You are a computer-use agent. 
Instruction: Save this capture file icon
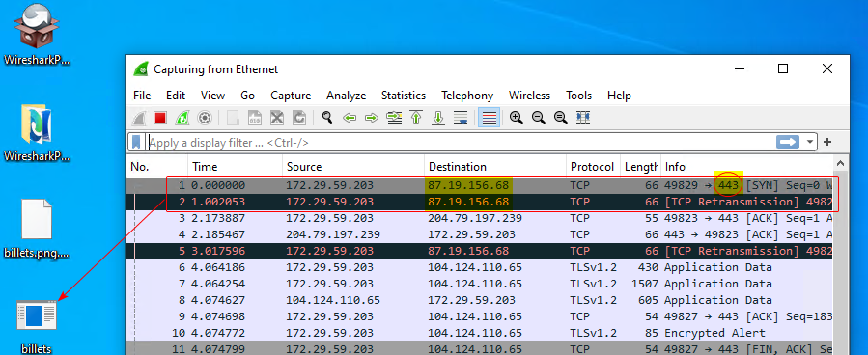tap(255, 118)
